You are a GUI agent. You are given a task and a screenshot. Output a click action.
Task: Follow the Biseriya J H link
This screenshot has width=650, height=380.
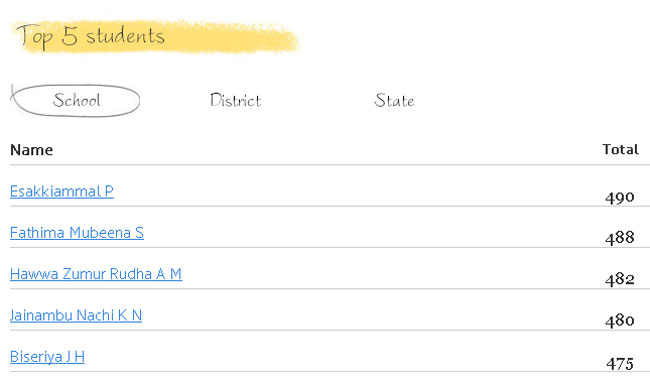(47, 357)
